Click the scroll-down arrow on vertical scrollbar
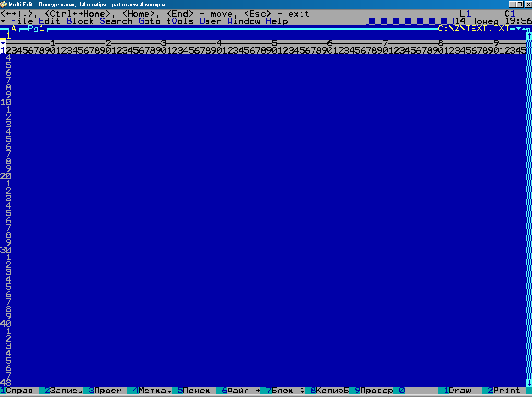The width and height of the screenshot is (532, 397). click(529, 383)
